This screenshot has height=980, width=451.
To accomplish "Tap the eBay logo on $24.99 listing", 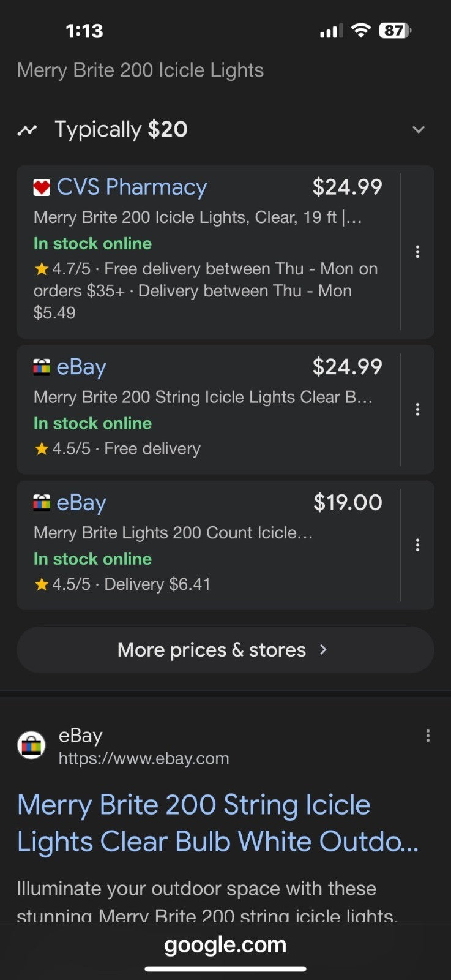I will coord(42,367).
